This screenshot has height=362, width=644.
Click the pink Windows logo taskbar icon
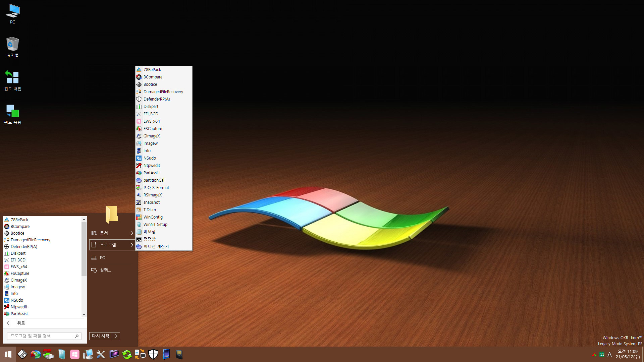tap(75, 354)
